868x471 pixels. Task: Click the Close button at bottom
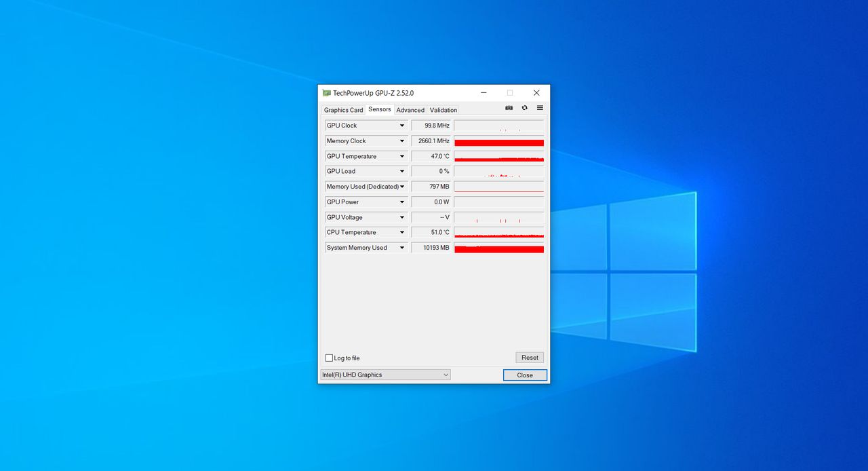tap(525, 375)
